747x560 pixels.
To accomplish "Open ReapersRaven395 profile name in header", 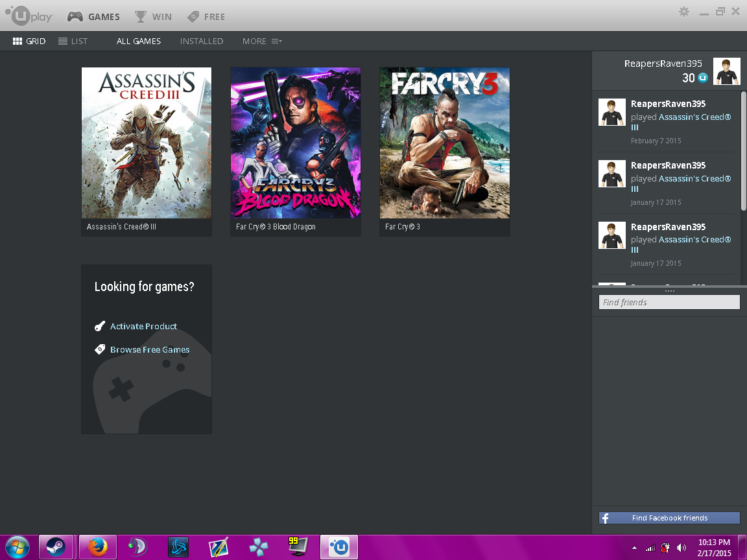I will [x=663, y=64].
